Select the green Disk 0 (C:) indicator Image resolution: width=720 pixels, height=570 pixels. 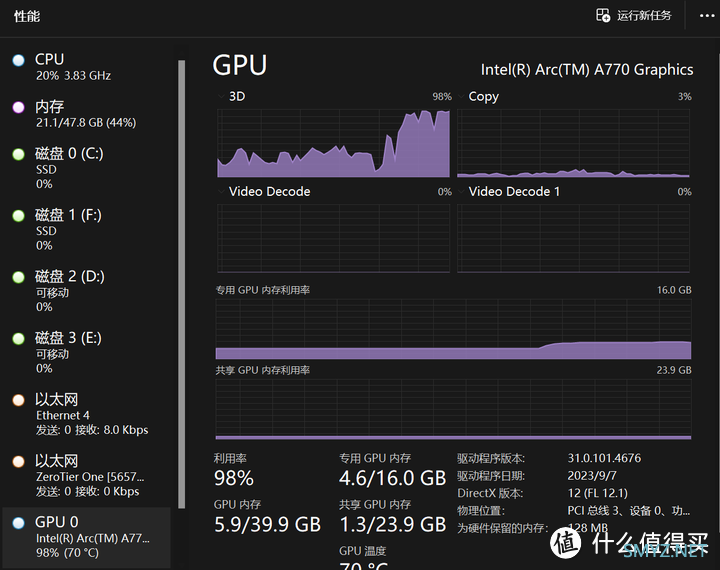point(18,154)
